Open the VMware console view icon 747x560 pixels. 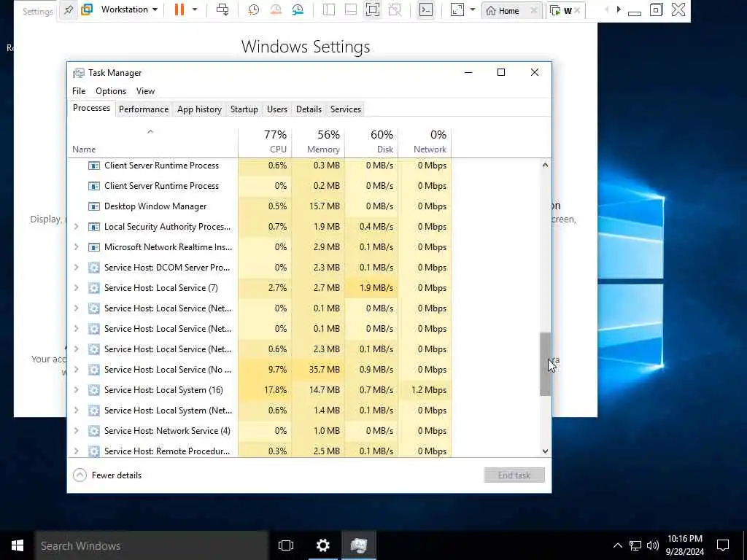tap(426, 9)
